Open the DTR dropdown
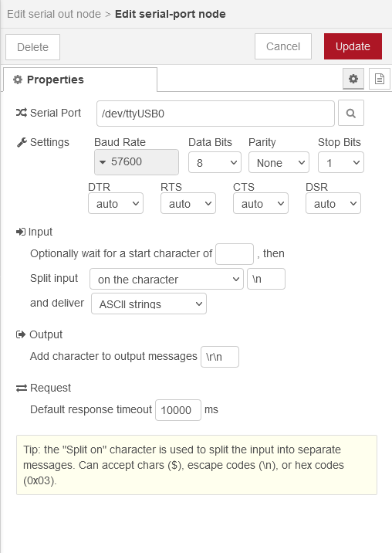The width and height of the screenshot is (392, 553). tap(116, 203)
